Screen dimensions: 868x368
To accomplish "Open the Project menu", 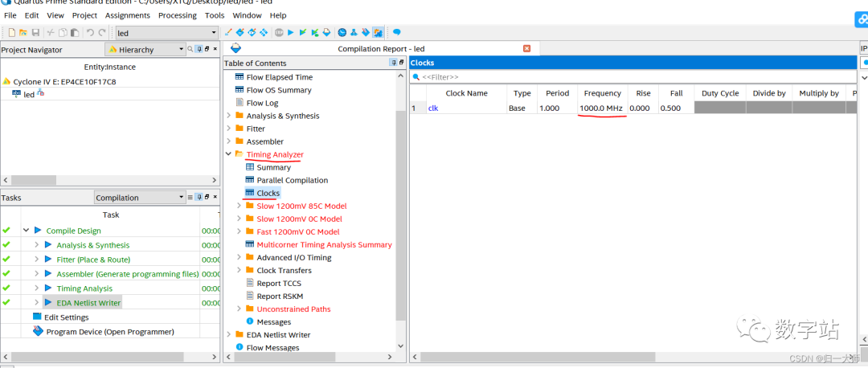I will pyautogui.click(x=84, y=15).
